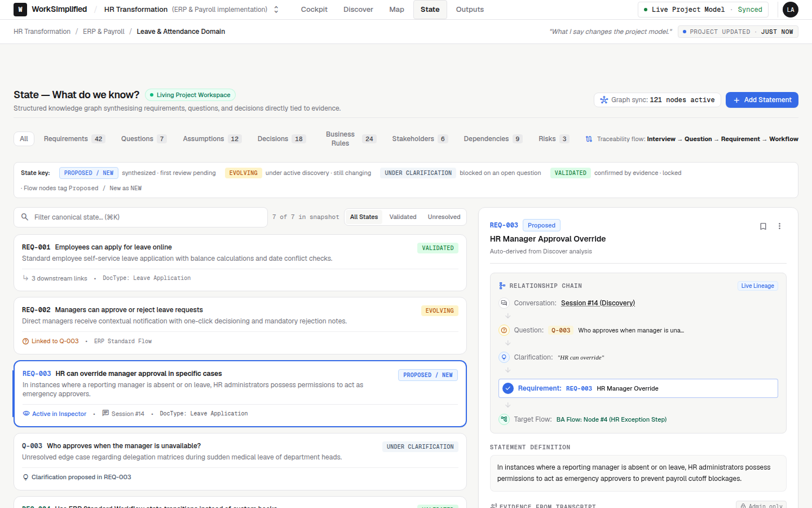Viewport: 812px width, 508px height.
Task: Open the REQ-001 Employees can apply card
Action: [x=240, y=263]
